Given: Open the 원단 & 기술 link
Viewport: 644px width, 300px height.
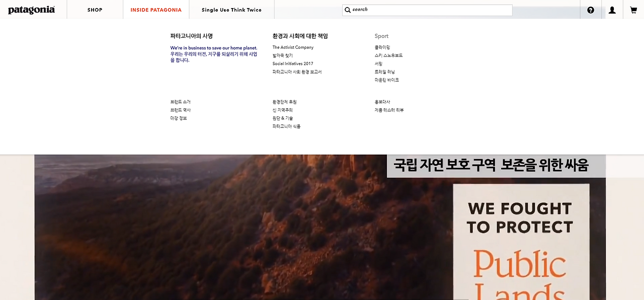Looking at the screenshot, I should pyautogui.click(x=282, y=118).
